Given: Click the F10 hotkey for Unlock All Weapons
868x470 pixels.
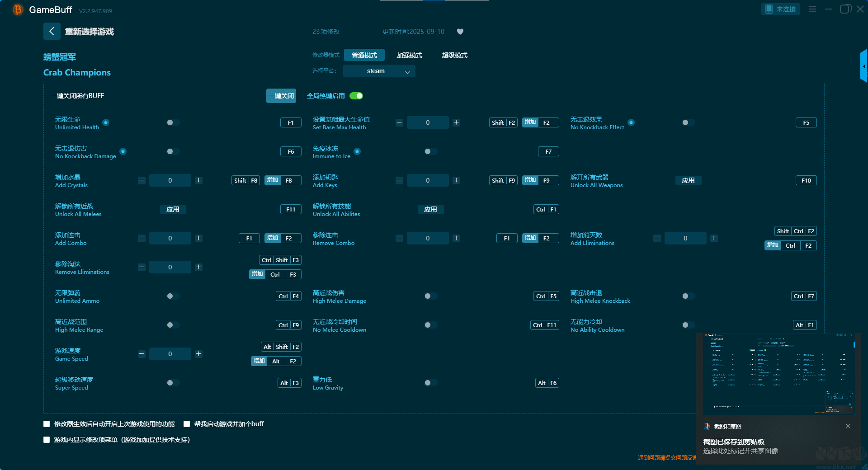Looking at the screenshot, I should coord(806,180).
